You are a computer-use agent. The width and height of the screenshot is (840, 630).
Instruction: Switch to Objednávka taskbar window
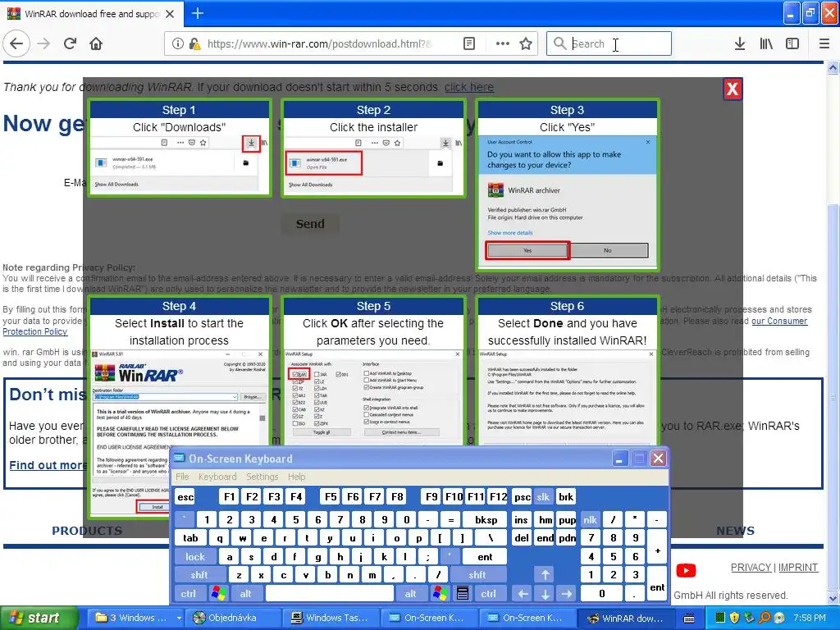[234, 619]
